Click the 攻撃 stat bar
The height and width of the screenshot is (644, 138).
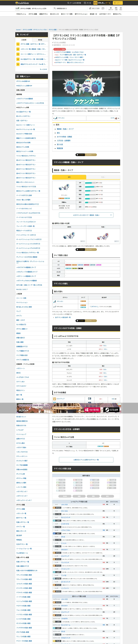click(x=90, y=187)
